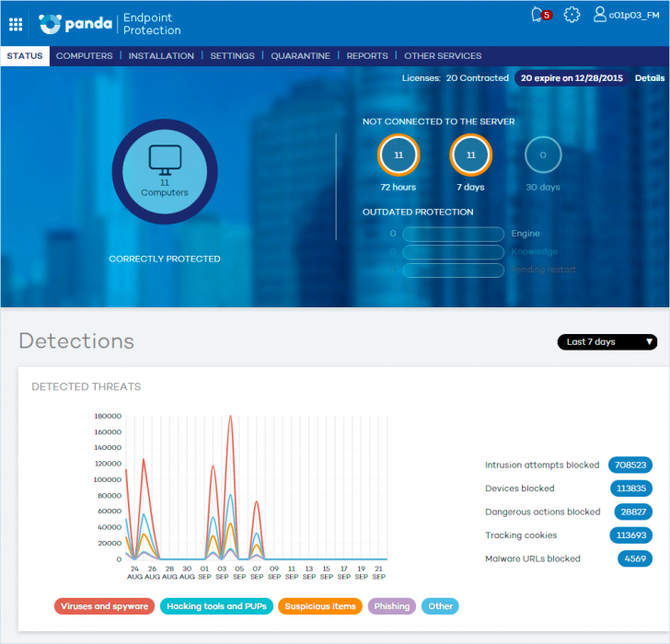Screen dimensions: 670x644
Task: Click the Panda logo
Action: tap(75, 24)
